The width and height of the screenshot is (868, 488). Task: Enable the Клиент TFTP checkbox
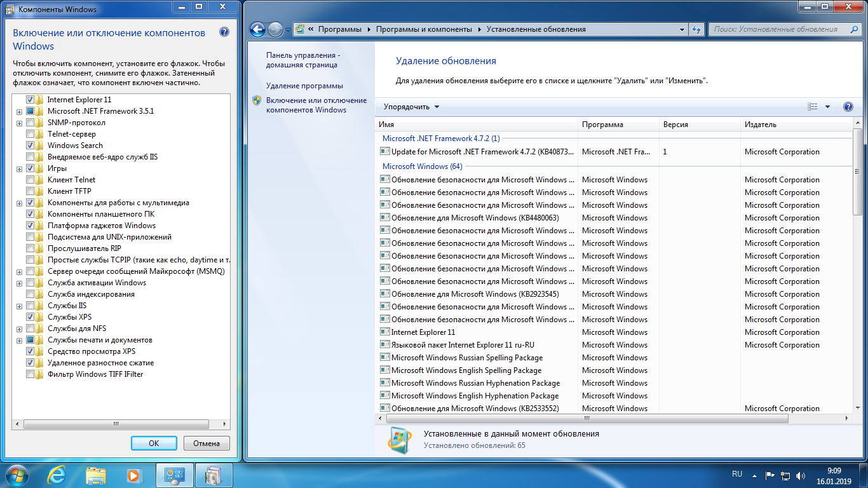[x=31, y=191]
